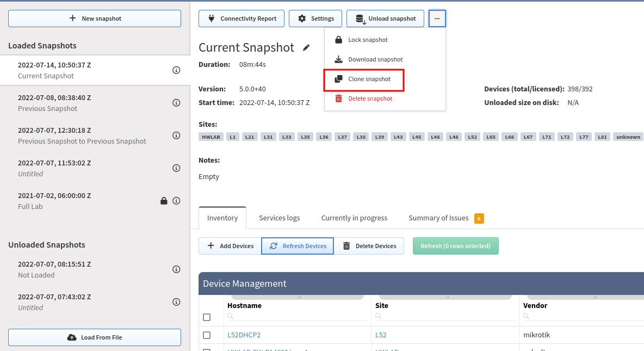
Task: Open Currently in progress tab
Action: pyautogui.click(x=354, y=218)
